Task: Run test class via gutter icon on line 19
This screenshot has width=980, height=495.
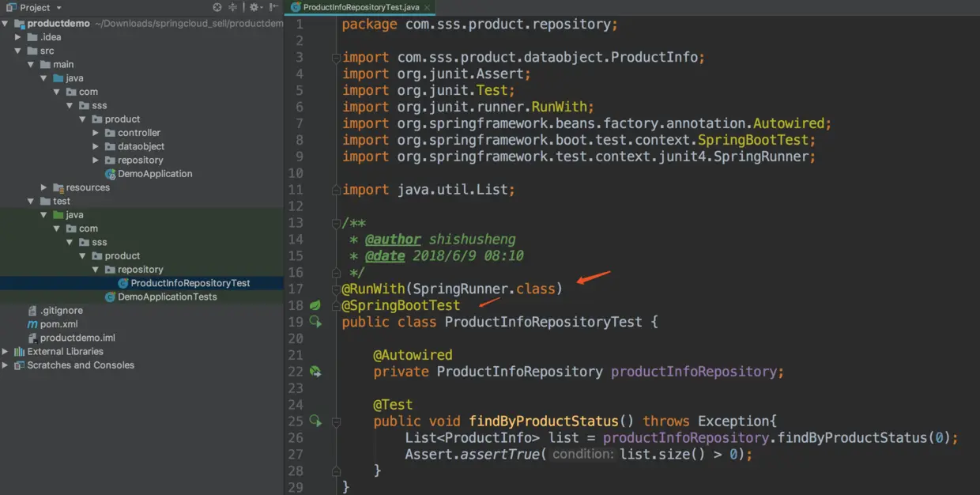Action: tap(315, 322)
